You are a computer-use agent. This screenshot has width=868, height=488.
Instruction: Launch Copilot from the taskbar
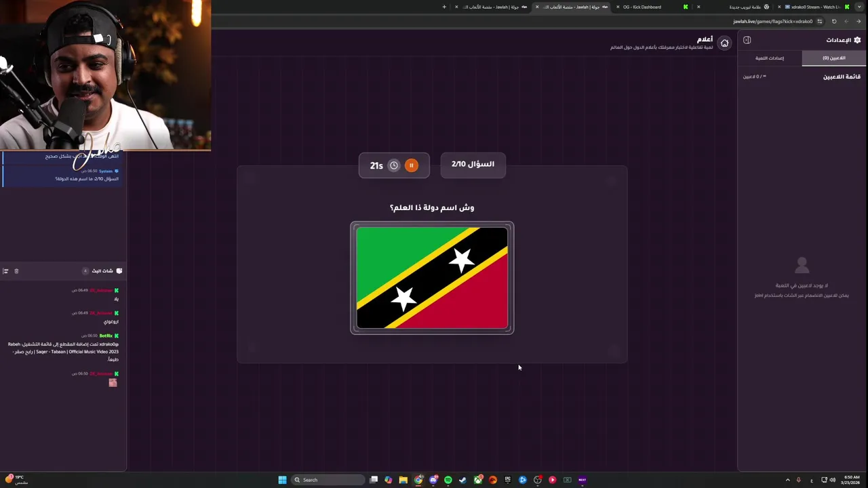point(389,480)
